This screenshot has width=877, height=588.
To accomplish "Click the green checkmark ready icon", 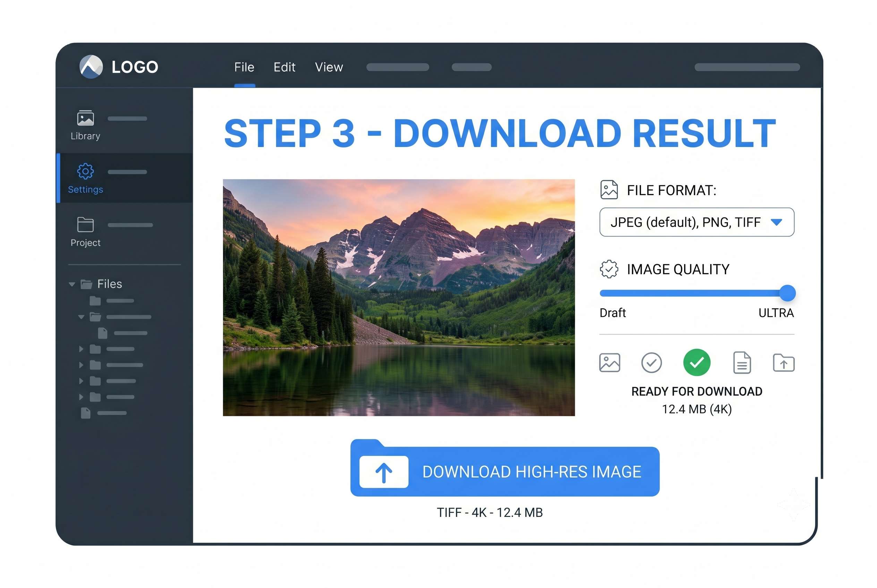I will [697, 362].
